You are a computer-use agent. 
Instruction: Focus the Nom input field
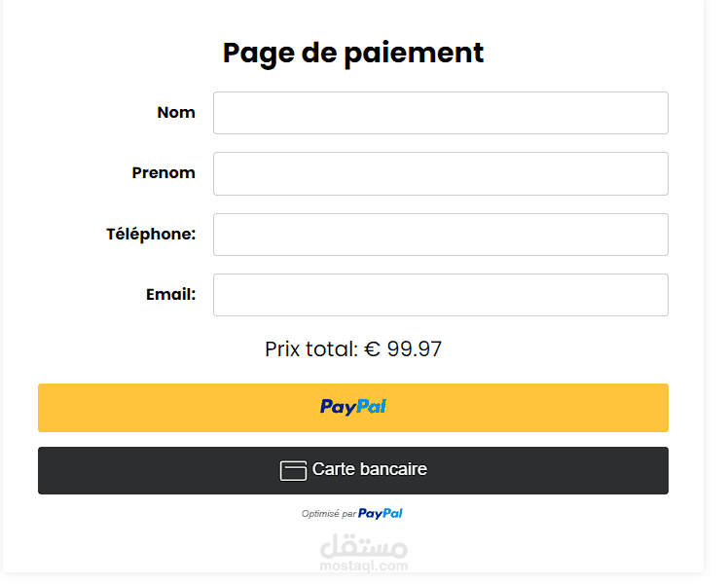tap(440, 113)
